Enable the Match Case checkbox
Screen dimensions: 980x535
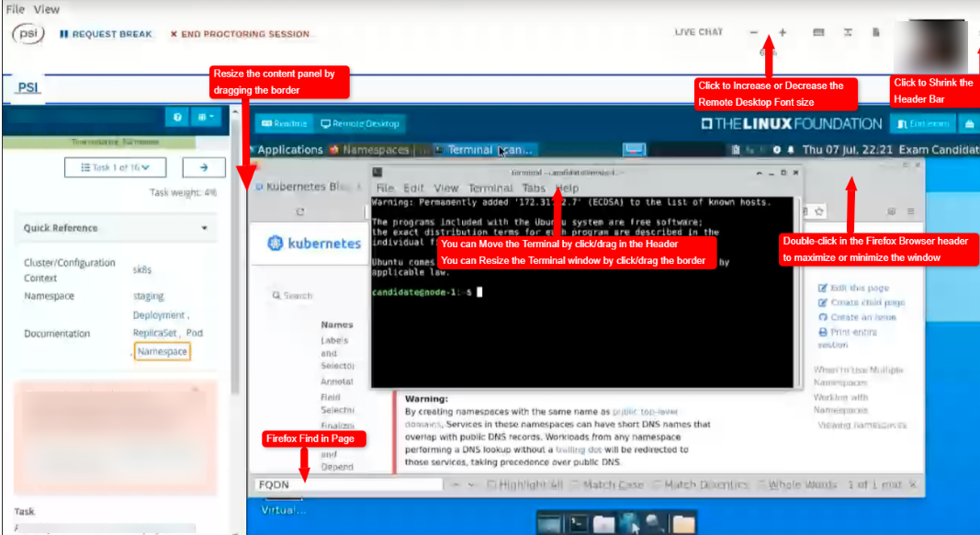click(x=574, y=484)
